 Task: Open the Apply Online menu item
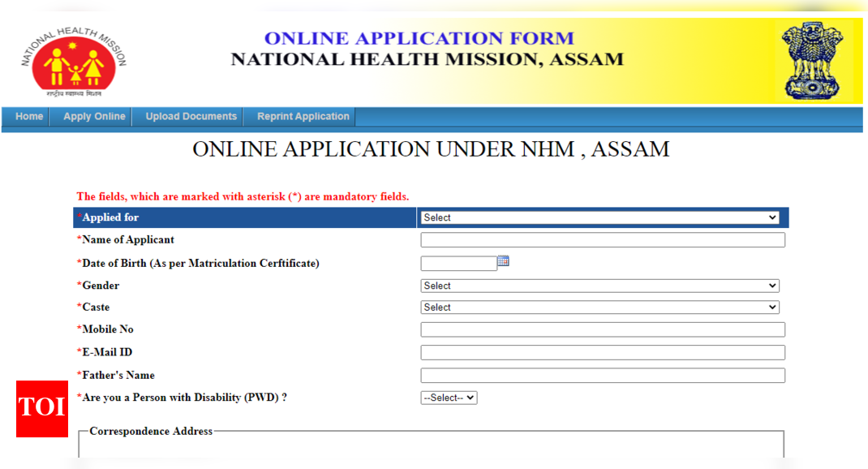click(x=94, y=117)
